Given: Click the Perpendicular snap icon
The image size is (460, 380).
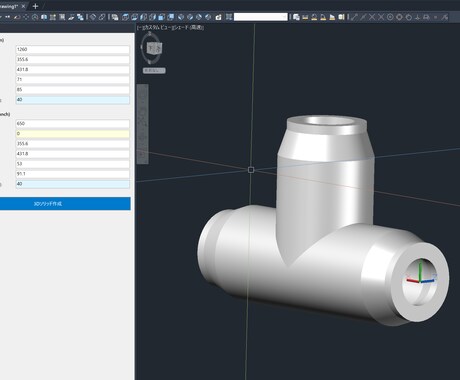Looking at the screenshot, I should [x=417, y=17].
